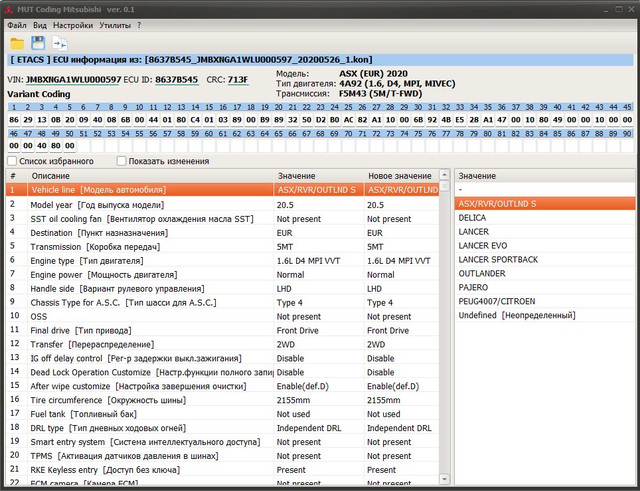The height and width of the screenshot is (491, 640).
Task: Click the Новое значение column header
Action: [400, 175]
